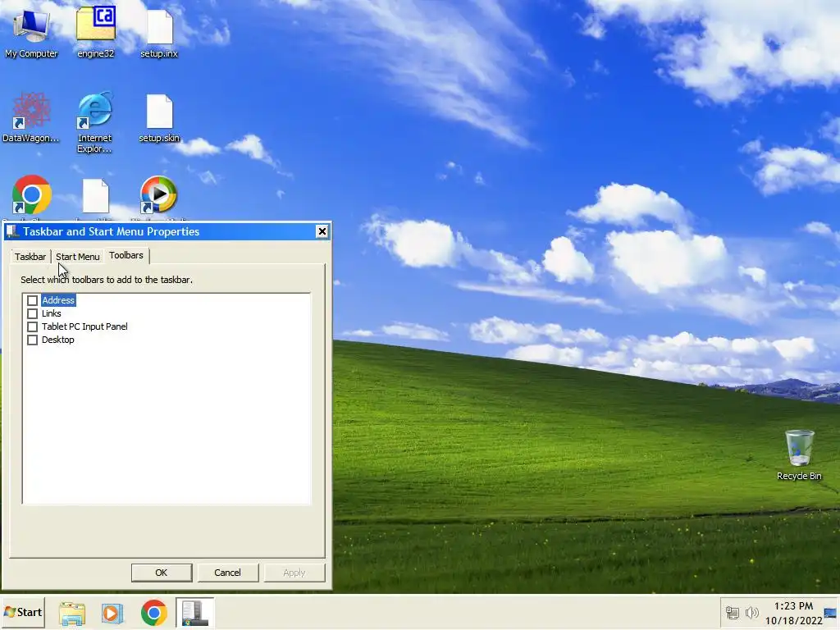The width and height of the screenshot is (840, 630).
Task: Enable the Links toolbar checkbox
Action: pos(32,313)
